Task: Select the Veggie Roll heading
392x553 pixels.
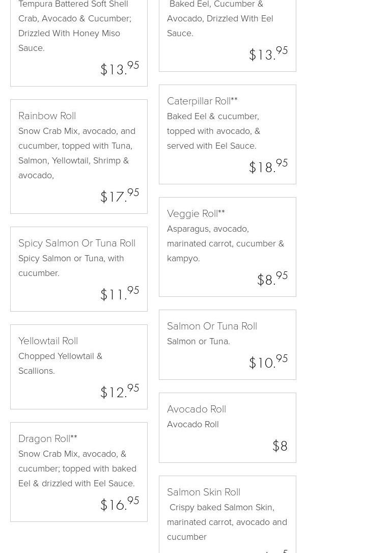Action: click(x=195, y=214)
